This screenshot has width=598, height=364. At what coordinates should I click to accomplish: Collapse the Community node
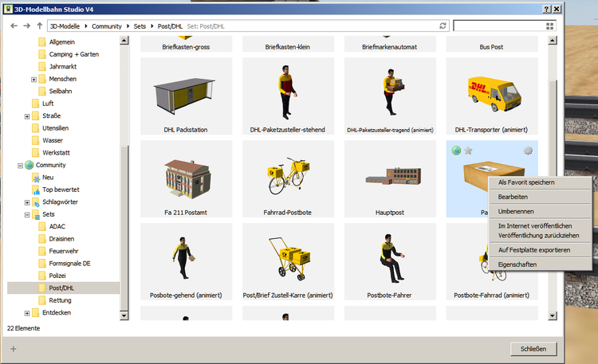tap(20, 166)
